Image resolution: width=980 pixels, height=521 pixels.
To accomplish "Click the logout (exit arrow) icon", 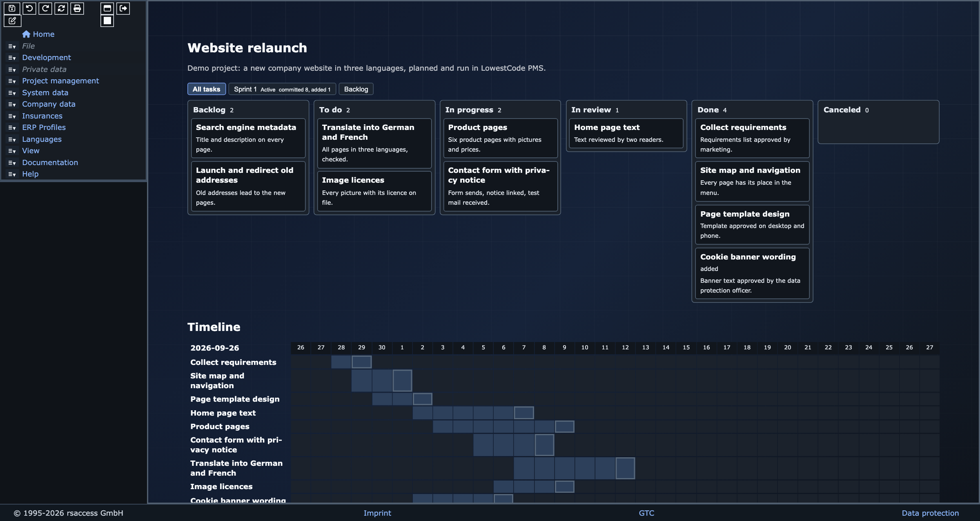I will (x=123, y=8).
